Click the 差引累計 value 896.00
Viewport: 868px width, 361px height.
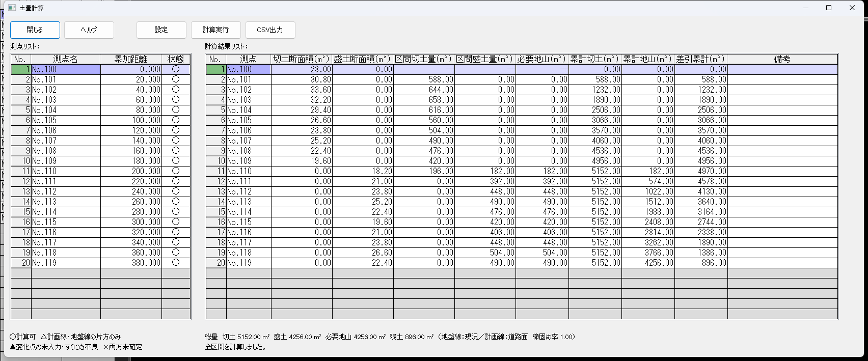(x=701, y=263)
